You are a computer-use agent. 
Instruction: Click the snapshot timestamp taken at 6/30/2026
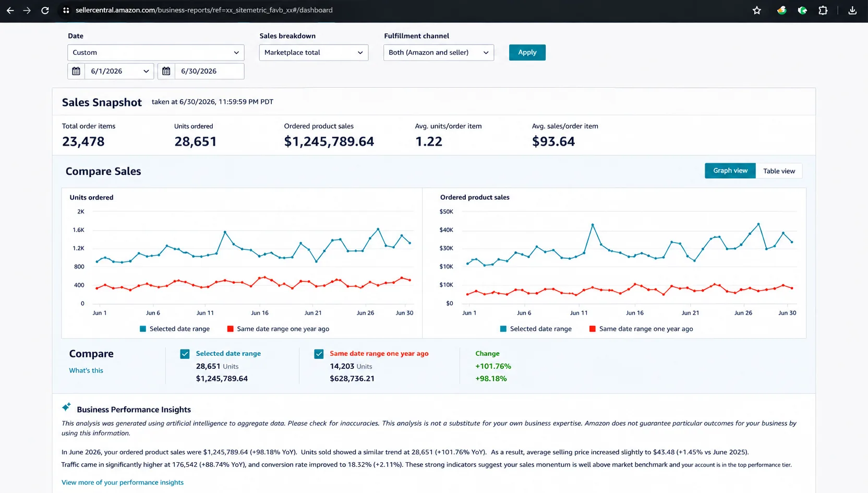coord(212,102)
